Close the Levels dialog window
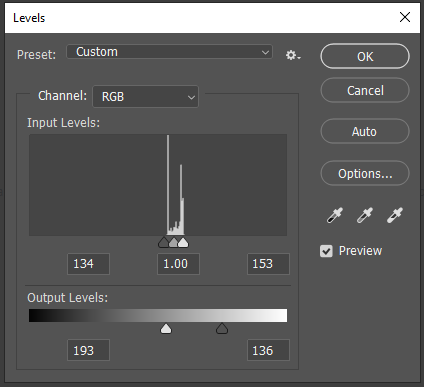 405,17
